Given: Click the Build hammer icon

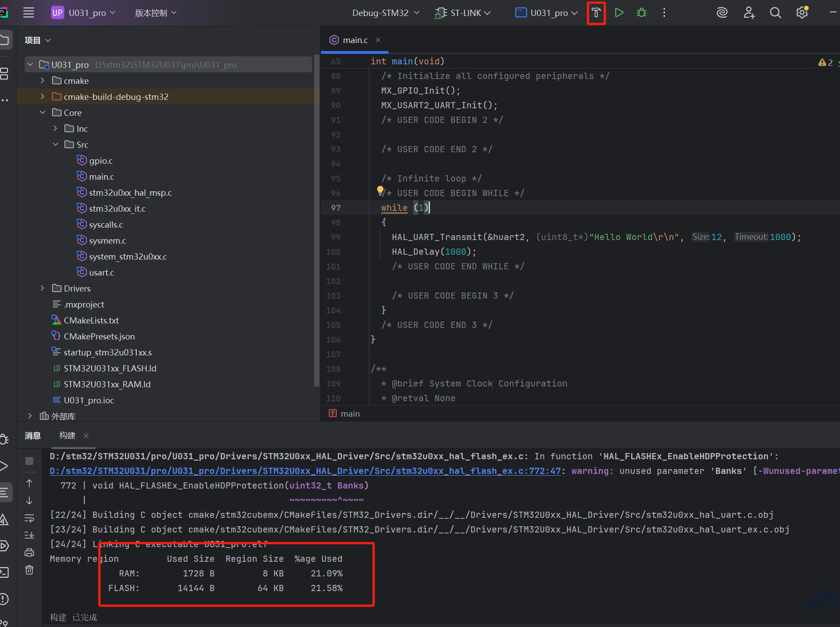Looking at the screenshot, I should pos(596,13).
